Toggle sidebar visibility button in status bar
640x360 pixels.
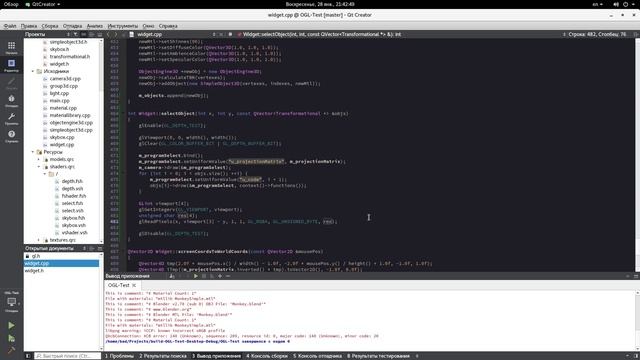28,356
